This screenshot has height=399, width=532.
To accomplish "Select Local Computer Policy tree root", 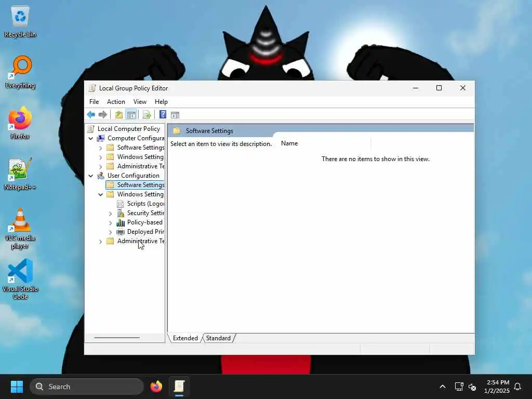I will tap(129, 129).
